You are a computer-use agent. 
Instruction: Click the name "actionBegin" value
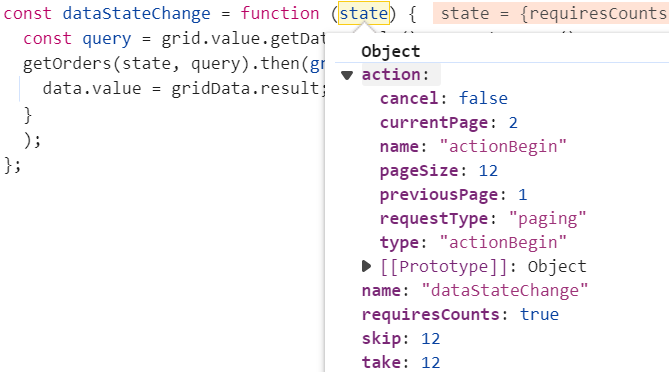503,147
